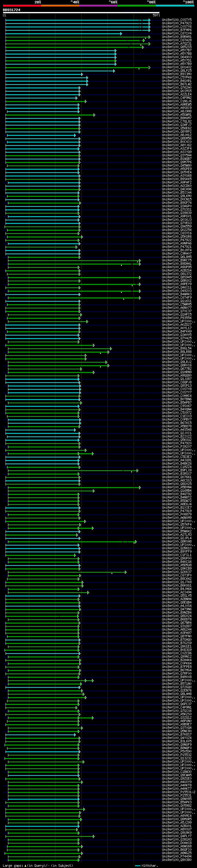Open hit UniRef100_B9RAM1
The height and width of the screenshot is (868, 197).
(x=177, y=37)
